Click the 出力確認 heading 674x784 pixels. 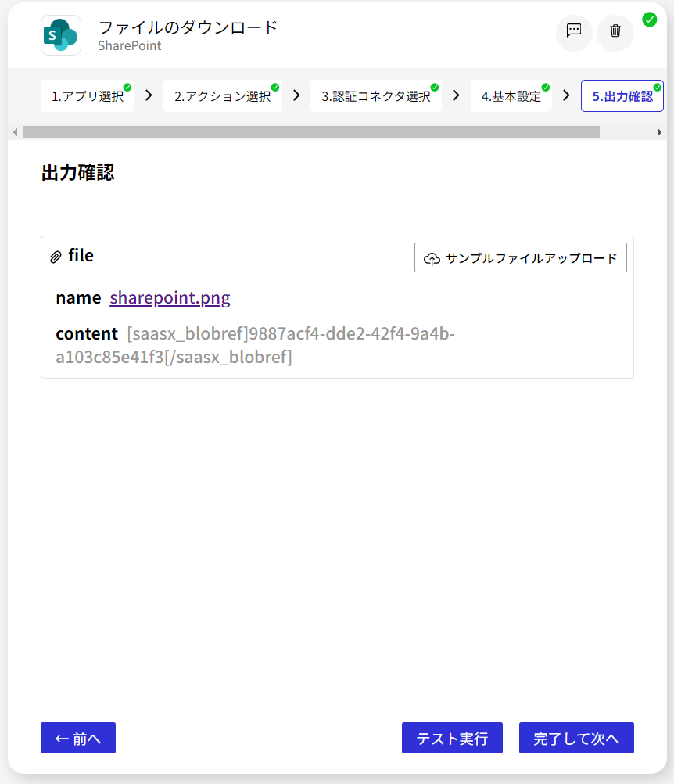(x=78, y=172)
